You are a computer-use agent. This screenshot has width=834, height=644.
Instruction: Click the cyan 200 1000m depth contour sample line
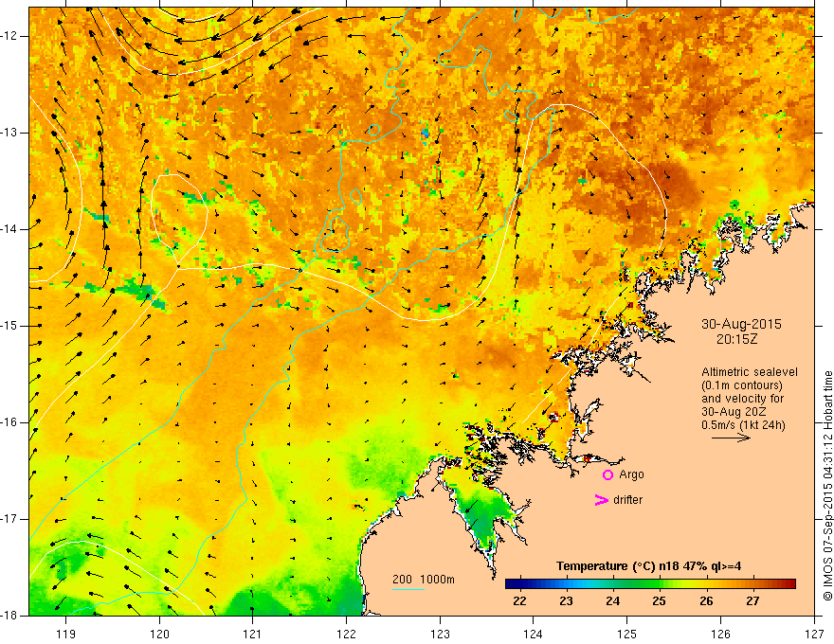(408, 589)
